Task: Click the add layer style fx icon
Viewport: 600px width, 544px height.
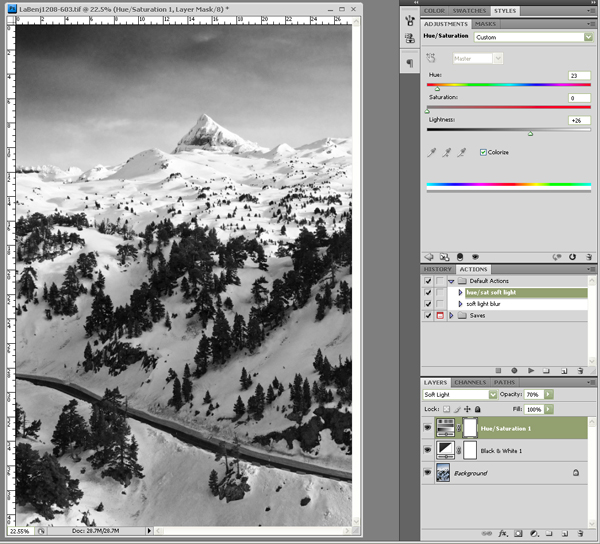Action: coord(501,534)
